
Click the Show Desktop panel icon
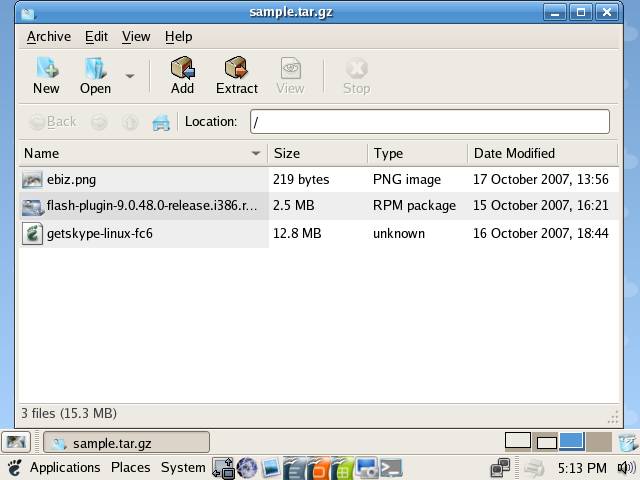coord(16,442)
